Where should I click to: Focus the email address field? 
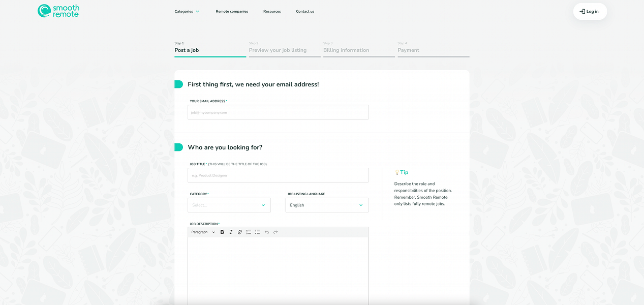pos(278,112)
